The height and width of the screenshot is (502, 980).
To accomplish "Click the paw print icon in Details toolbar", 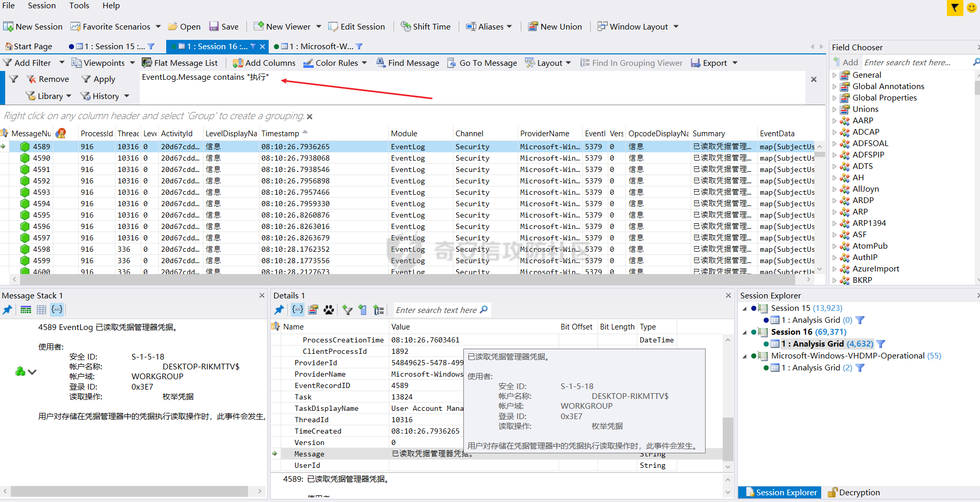I will [x=329, y=310].
